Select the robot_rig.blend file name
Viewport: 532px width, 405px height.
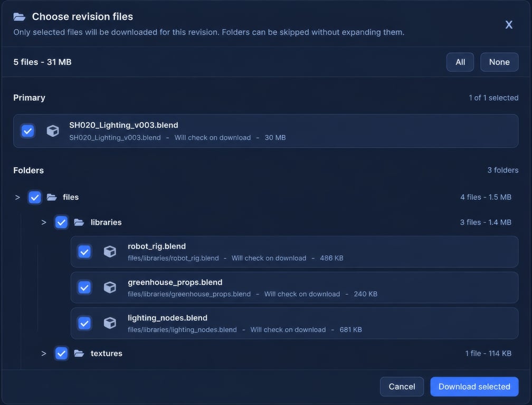click(157, 246)
